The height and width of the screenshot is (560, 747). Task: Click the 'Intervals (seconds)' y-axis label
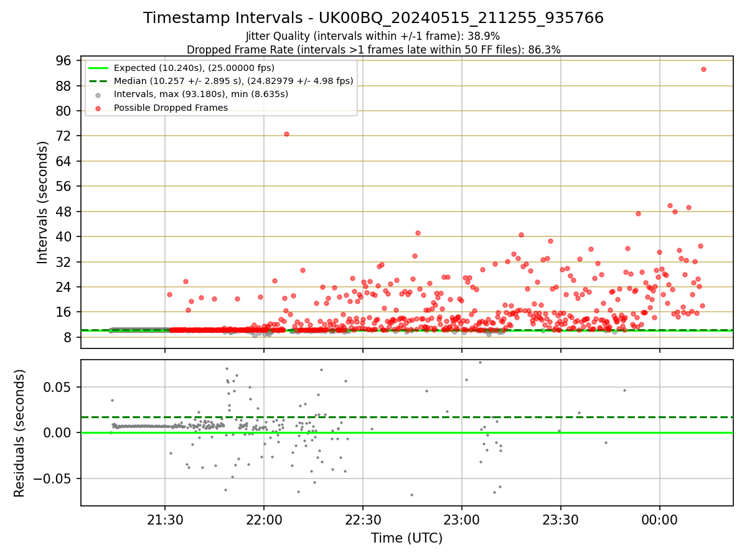[42, 202]
